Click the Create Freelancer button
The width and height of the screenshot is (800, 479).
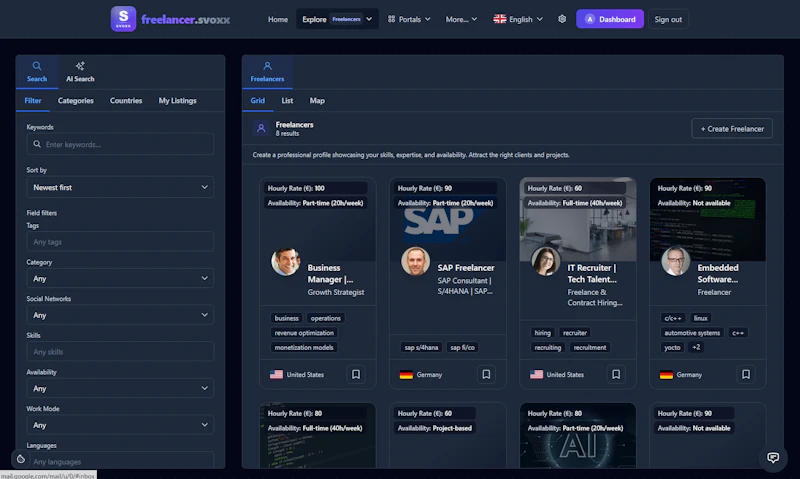(x=732, y=129)
